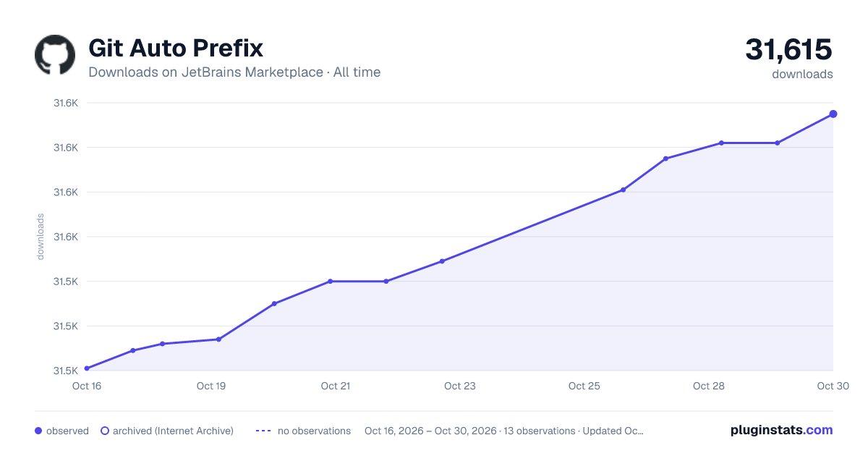
Task: Click the 31,615 total downloads figure
Action: tap(789, 50)
